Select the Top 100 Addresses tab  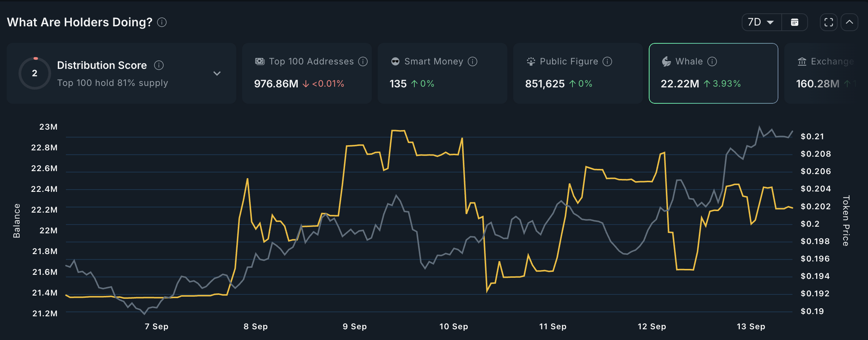(307, 73)
